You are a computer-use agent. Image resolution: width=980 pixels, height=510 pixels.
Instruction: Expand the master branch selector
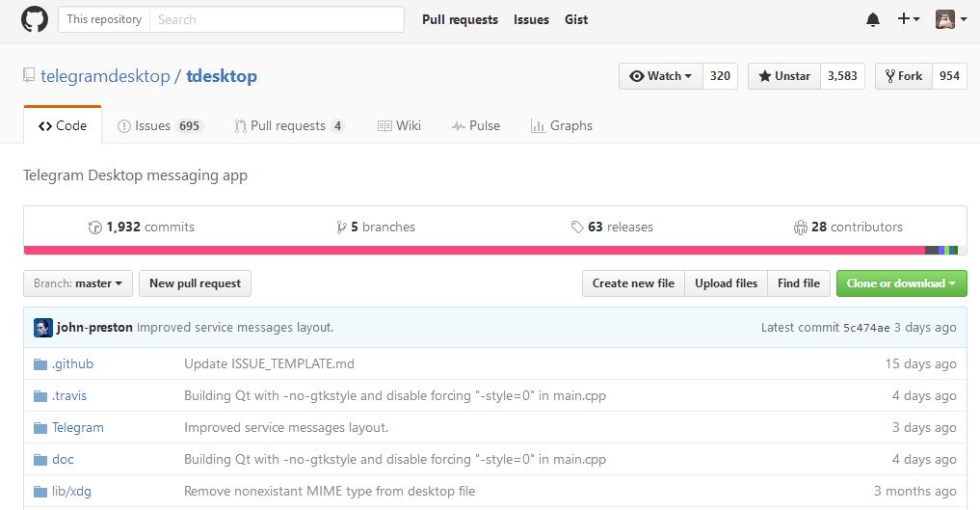click(x=78, y=283)
